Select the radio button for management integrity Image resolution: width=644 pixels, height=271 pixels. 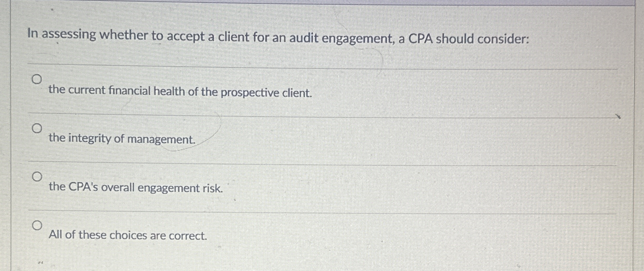tap(37, 128)
